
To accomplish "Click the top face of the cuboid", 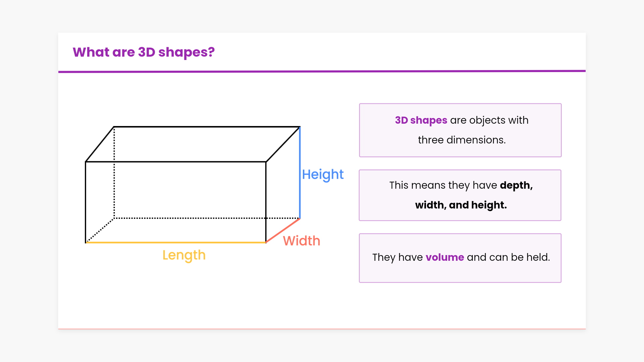I will point(193,144).
